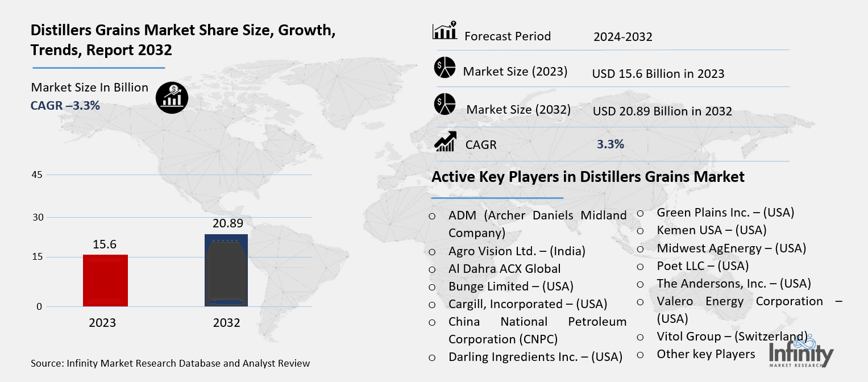Viewport: 868px width, 382px height.
Task: Click the CAGR rising arrow chart icon
Action: click(445, 142)
